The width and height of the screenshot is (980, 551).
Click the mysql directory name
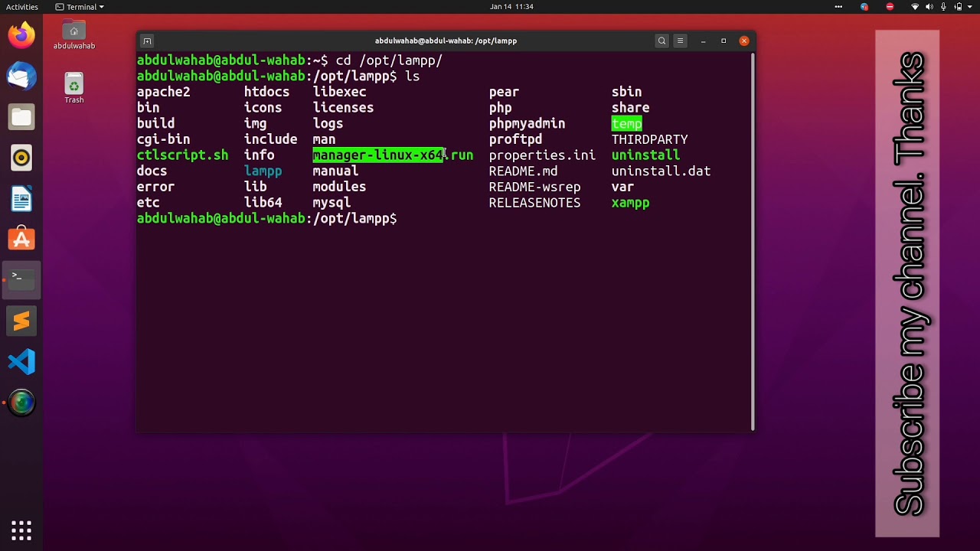(x=332, y=203)
